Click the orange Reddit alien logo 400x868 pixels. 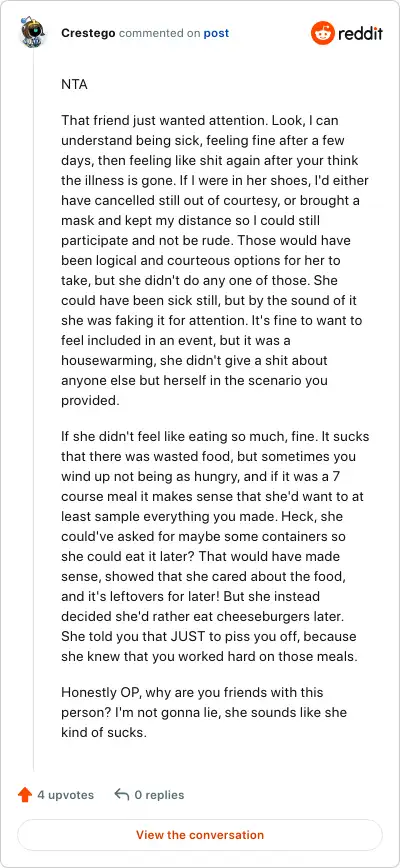click(x=321, y=33)
